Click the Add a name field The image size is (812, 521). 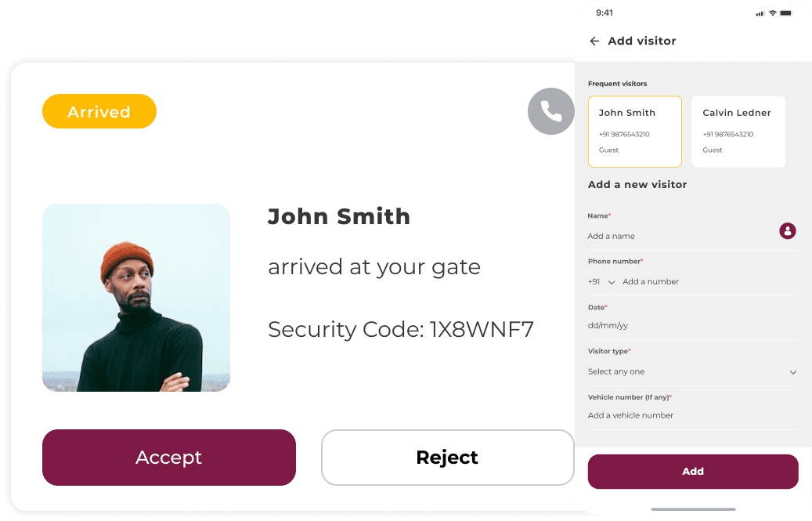(x=673, y=236)
